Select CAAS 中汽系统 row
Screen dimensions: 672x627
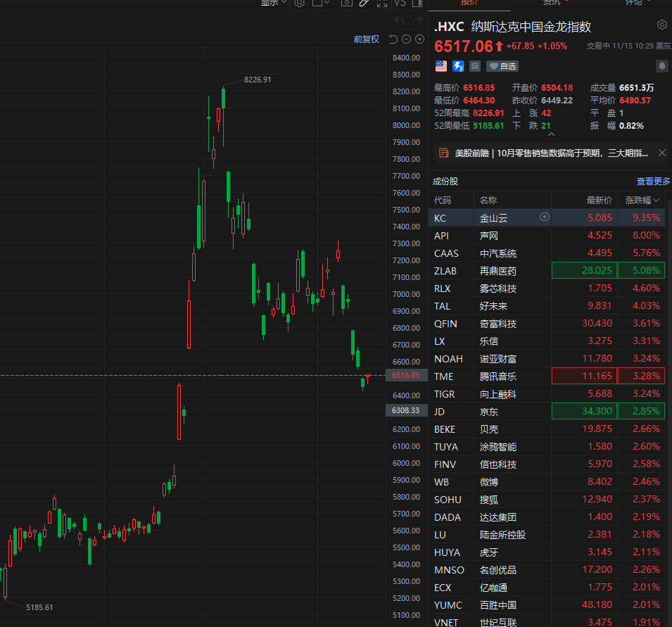click(547, 253)
